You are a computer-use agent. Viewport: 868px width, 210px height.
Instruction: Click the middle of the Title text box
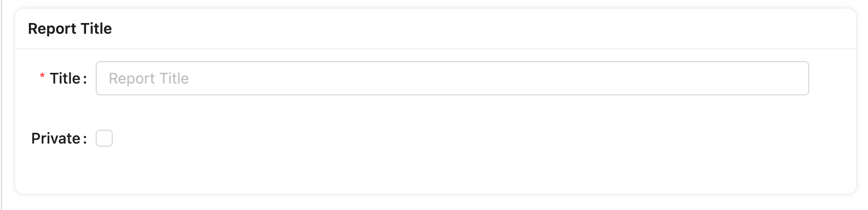click(452, 78)
